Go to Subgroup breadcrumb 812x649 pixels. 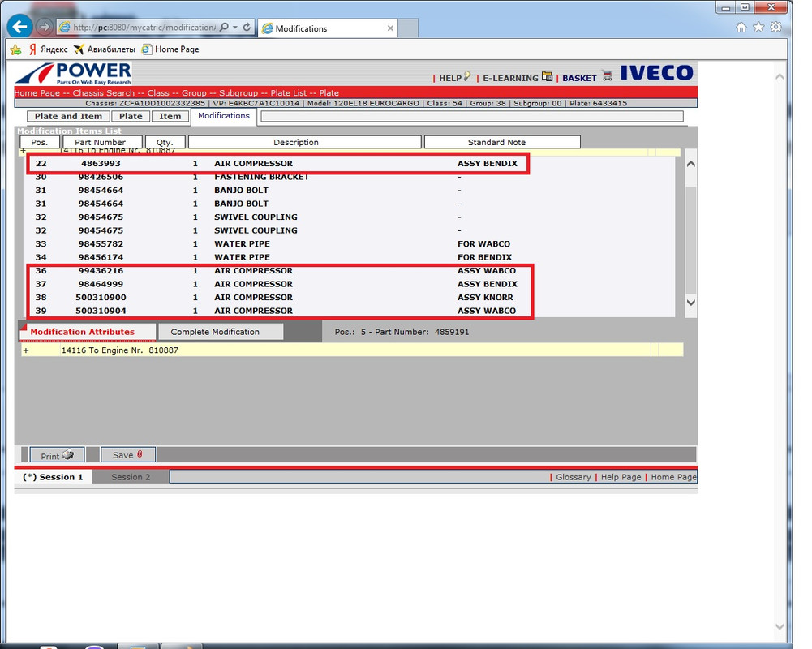tap(238, 92)
